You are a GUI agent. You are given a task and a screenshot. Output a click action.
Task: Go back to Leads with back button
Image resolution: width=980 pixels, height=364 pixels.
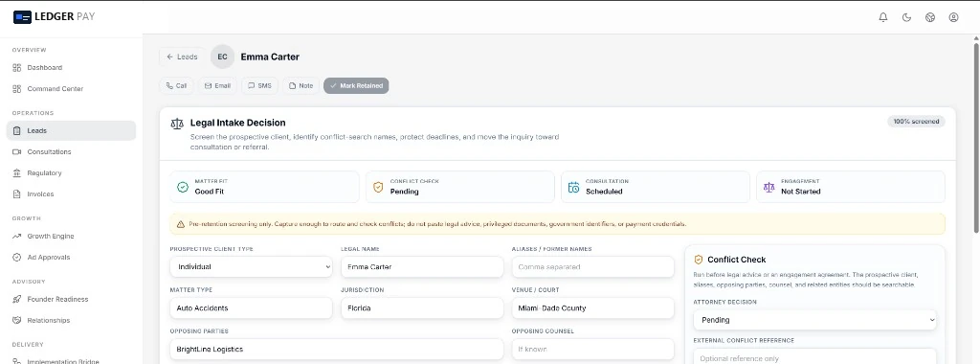point(182,57)
